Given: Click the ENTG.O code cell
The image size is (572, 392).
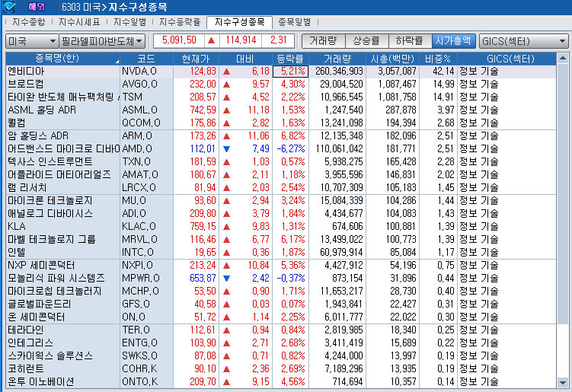Looking at the screenshot, I should (x=146, y=343).
